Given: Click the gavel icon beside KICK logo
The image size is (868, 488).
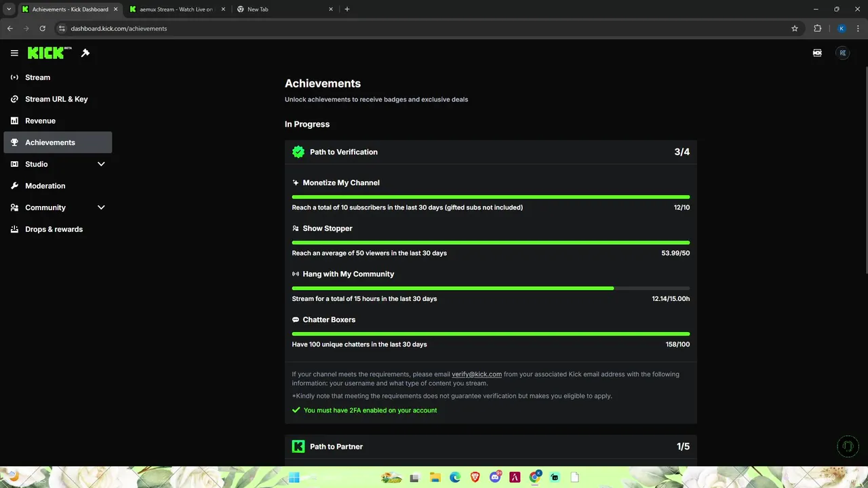Looking at the screenshot, I should (85, 53).
